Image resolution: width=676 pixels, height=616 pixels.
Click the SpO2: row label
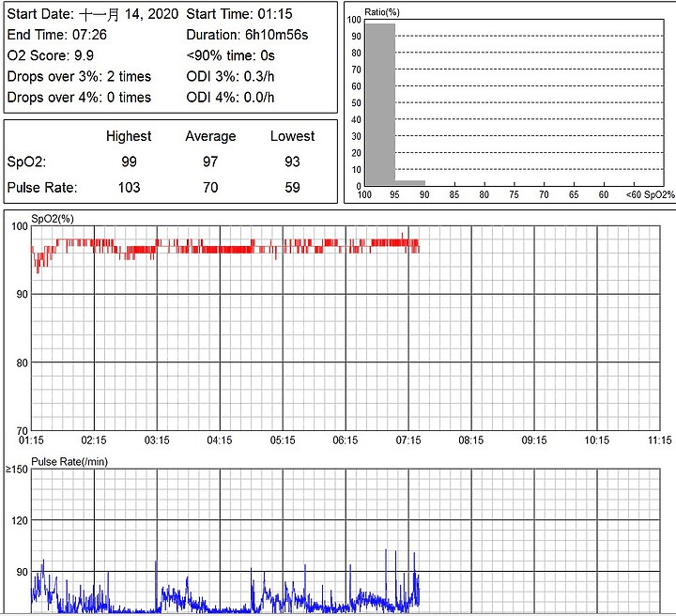pyautogui.click(x=26, y=162)
